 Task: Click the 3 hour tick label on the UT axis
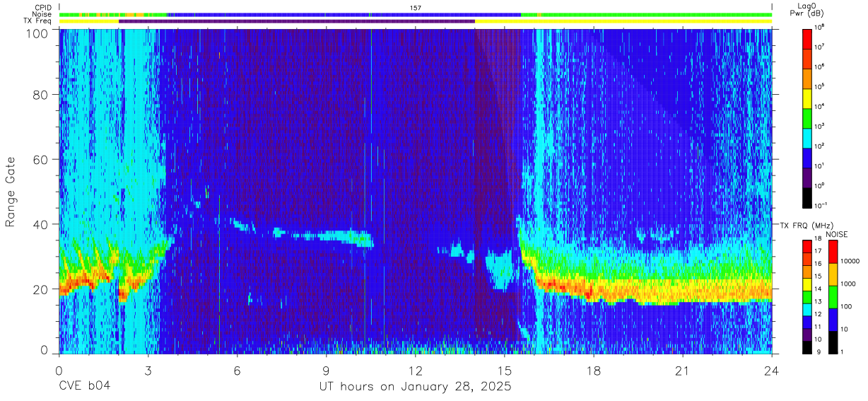point(148,370)
